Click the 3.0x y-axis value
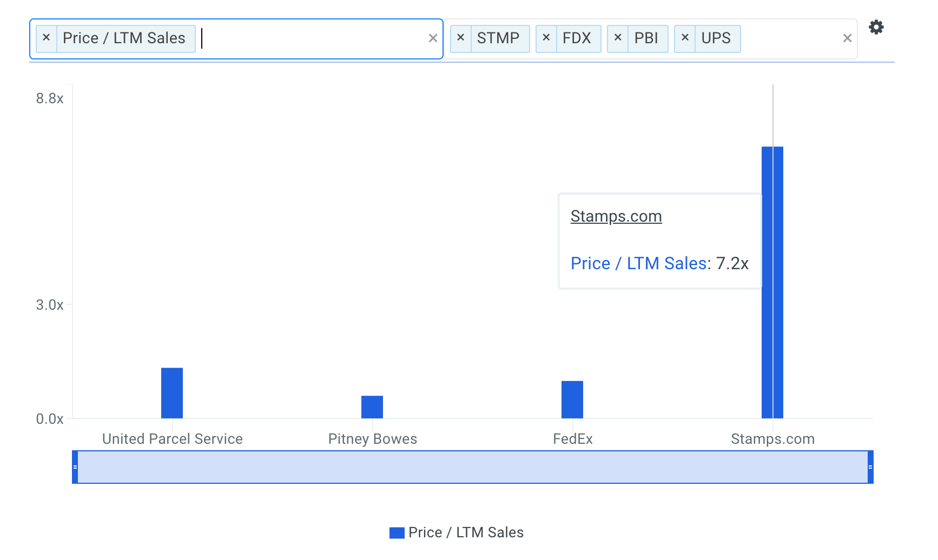Image resolution: width=938 pixels, height=560 pixels. 50,305
